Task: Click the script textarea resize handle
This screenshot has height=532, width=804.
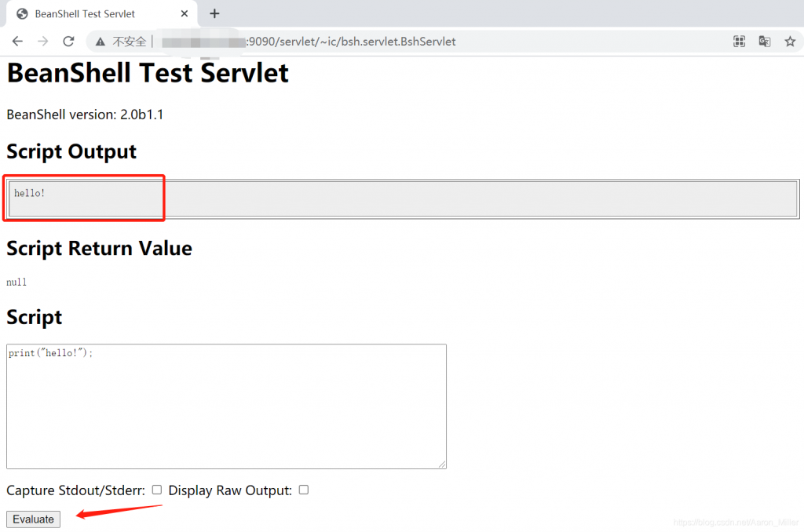Action: pos(443,465)
